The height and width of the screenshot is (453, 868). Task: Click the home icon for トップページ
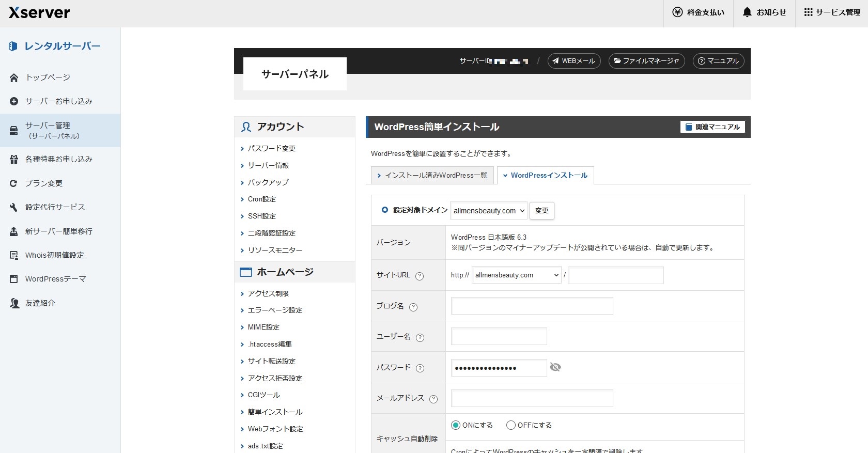point(14,77)
